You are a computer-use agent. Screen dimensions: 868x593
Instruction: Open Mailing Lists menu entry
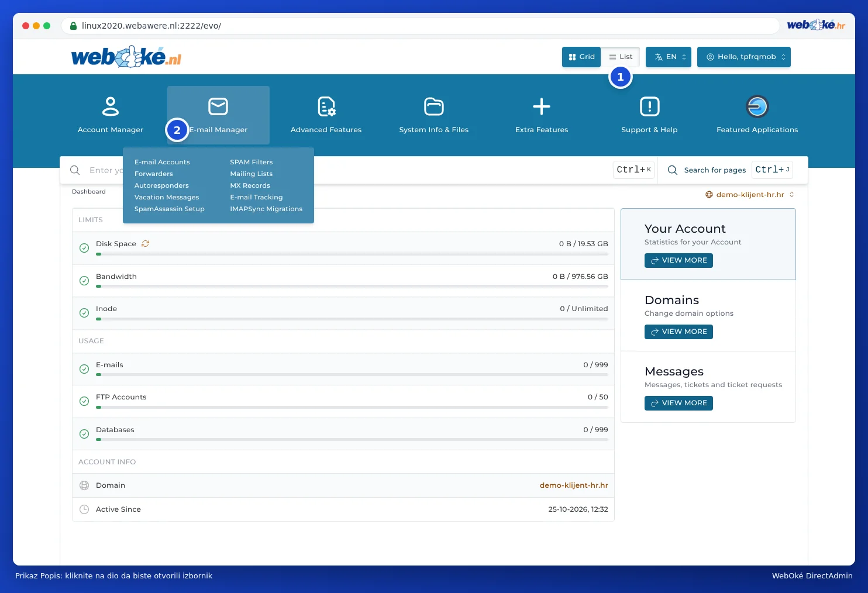pyautogui.click(x=252, y=174)
